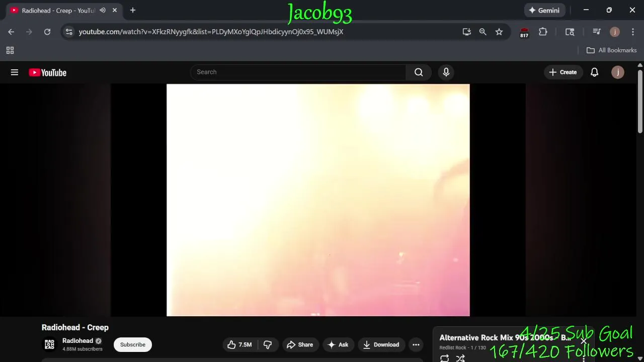Like the video with 7.5M likes

(x=239, y=344)
